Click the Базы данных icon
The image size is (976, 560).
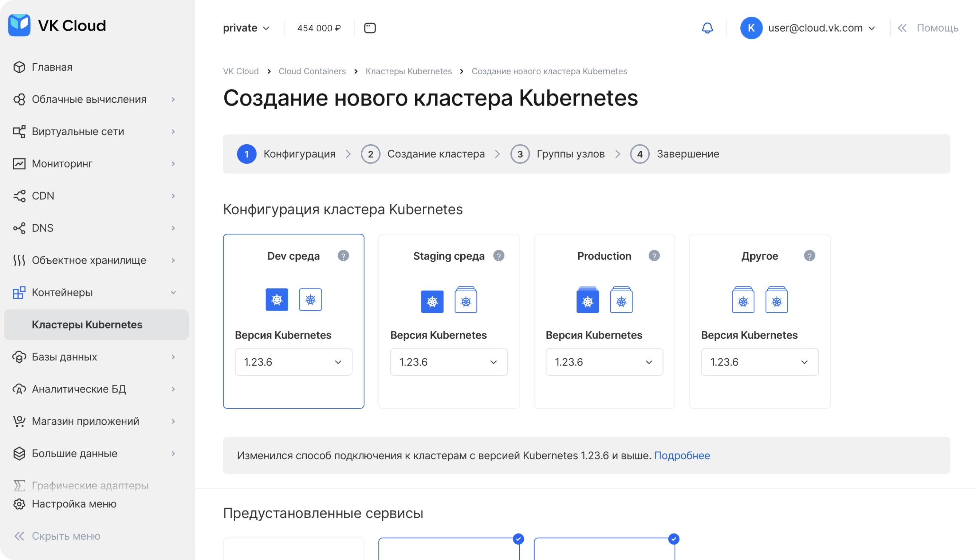click(19, 357)
